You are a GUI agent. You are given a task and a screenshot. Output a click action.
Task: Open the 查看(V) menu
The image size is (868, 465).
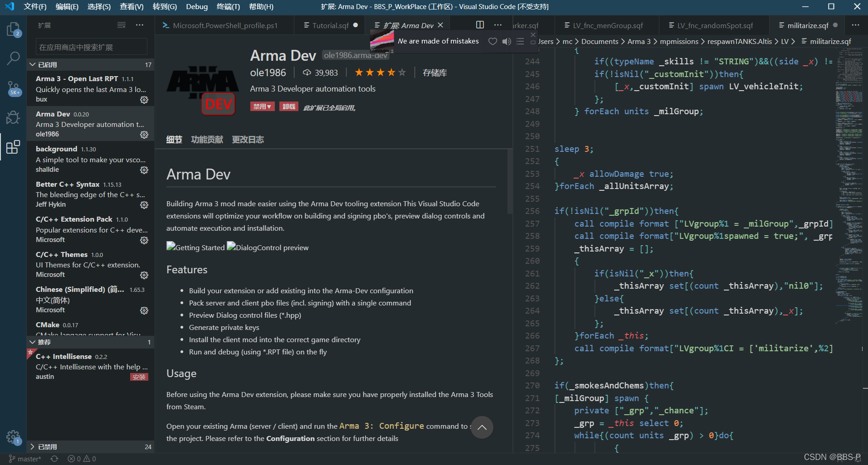[132, 6]
